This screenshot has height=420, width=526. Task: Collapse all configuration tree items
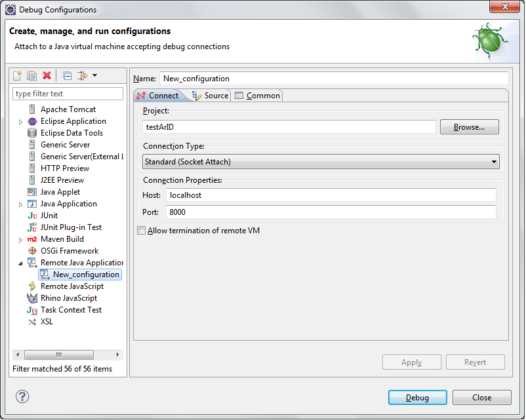[67, 76]
